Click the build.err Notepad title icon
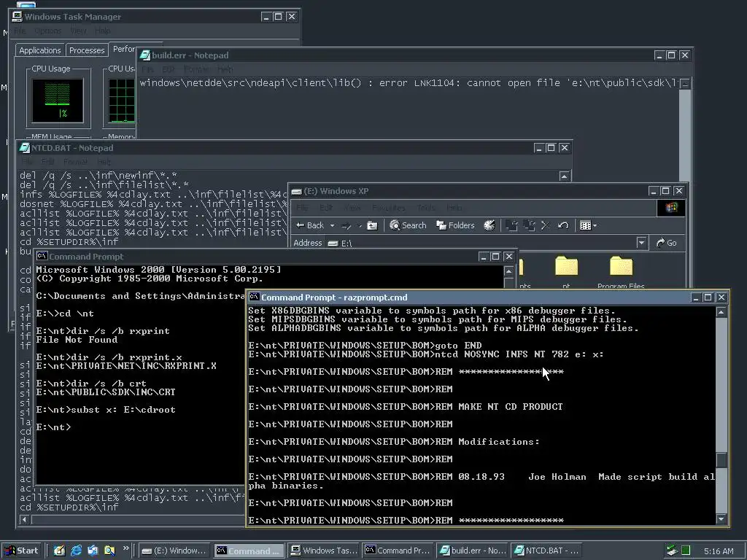The height and width of the screenshot is (560, 747). [x=145, y=55]
